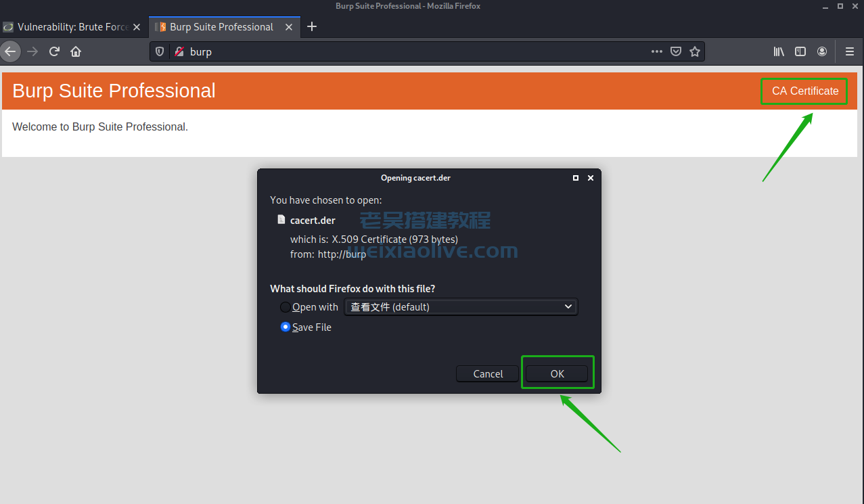Open the Firefox hamburger menu
The image size is (864, 504).
850,51
